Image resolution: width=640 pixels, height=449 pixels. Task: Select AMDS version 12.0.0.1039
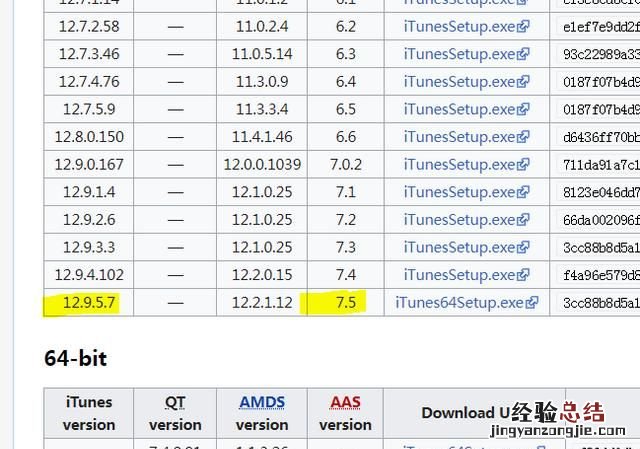point(262,164)
